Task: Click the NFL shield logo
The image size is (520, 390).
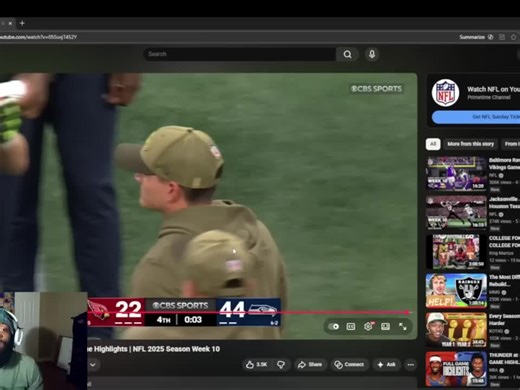Action: click(445, 92)
